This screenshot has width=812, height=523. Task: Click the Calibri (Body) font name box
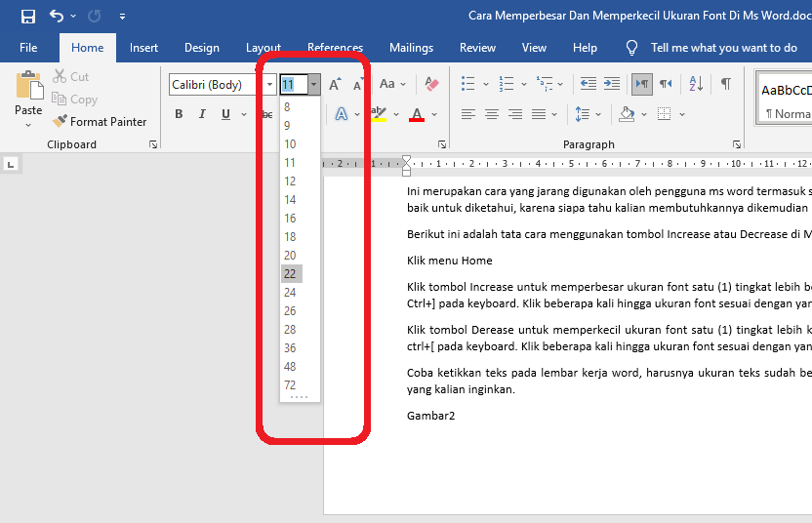click(x=216, y=85)
